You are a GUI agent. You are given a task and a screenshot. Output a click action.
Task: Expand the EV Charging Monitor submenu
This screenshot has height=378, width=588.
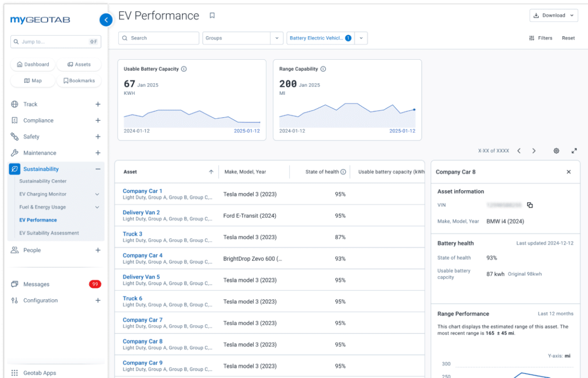tap(97, 194)
